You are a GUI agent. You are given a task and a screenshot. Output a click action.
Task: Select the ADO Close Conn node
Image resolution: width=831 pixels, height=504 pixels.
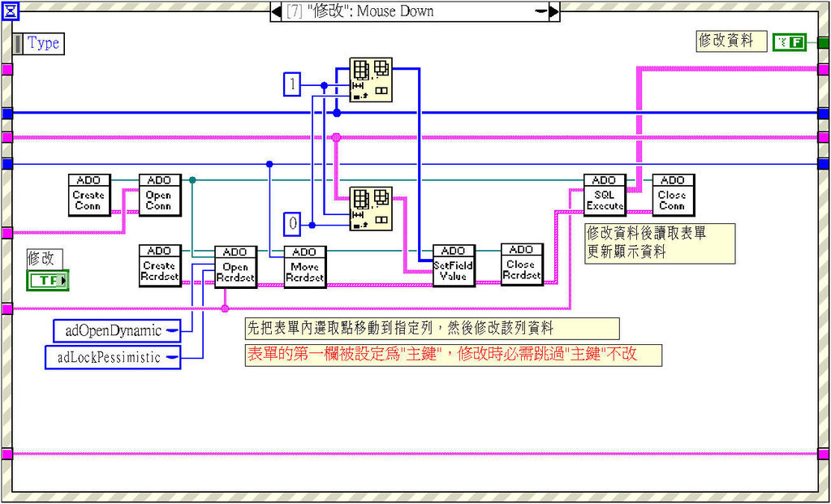click(x=673, y=195)
